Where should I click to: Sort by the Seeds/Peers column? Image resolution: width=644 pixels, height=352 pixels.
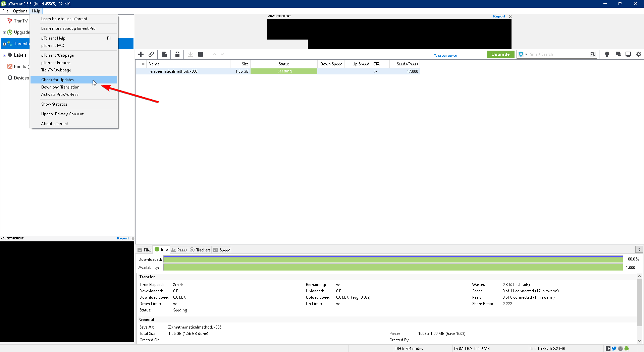pyautogui.click(x=405, y=64)
